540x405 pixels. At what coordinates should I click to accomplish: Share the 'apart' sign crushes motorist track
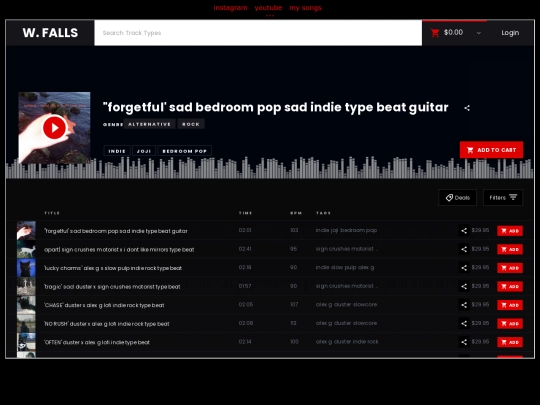[464, 249]
